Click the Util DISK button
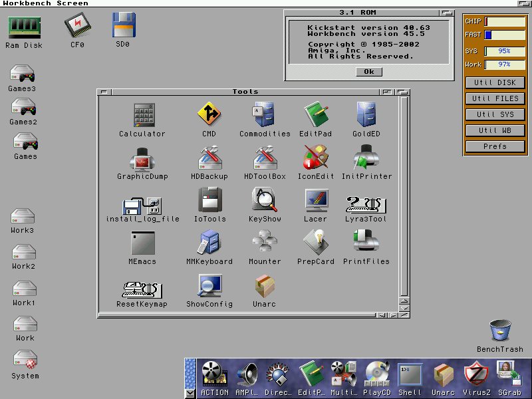Viewport: 532px width, 399px height. 495,82
